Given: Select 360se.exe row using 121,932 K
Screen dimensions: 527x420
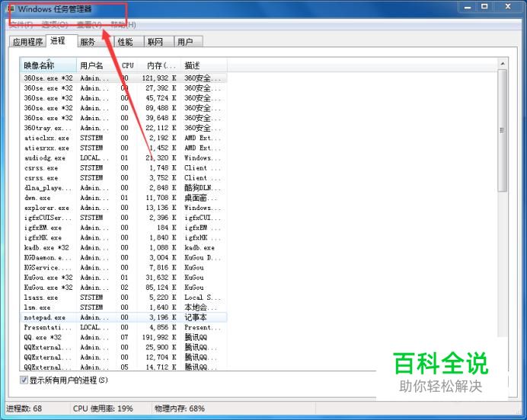Looking at the screenshot, I should 123,78.
